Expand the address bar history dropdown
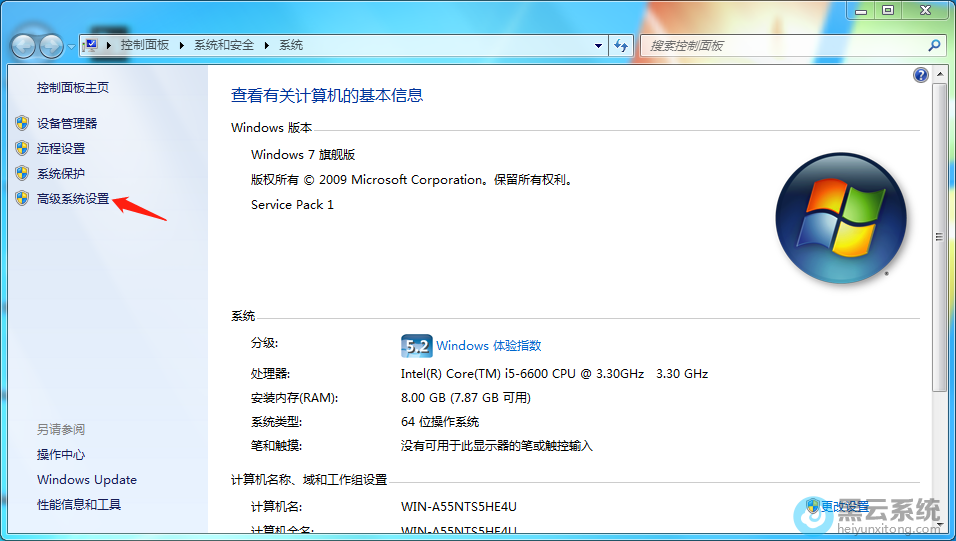The image size is (956, 541). [x=599, y=46]
